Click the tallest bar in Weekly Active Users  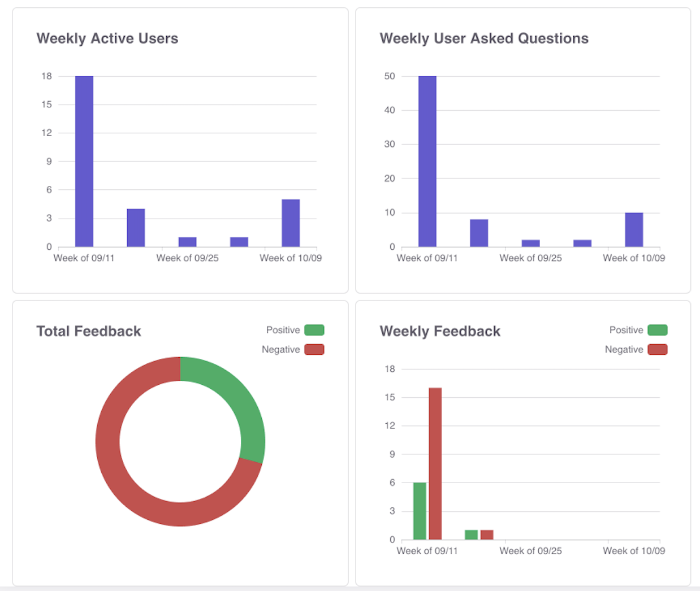point(84,161)
